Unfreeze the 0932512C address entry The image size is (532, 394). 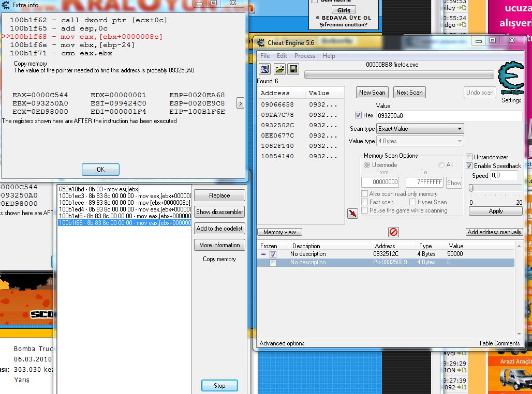coord(273,254)
